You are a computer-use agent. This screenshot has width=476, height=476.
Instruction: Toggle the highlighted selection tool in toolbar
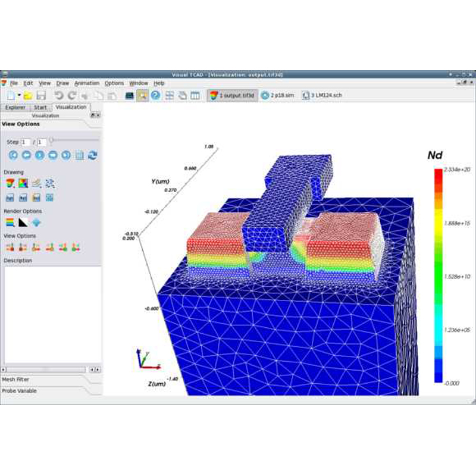pos(142,95)
